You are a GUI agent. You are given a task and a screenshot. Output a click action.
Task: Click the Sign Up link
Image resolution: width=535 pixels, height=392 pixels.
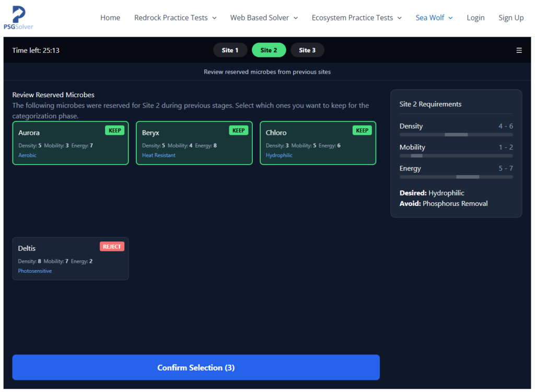pos(511,18)
